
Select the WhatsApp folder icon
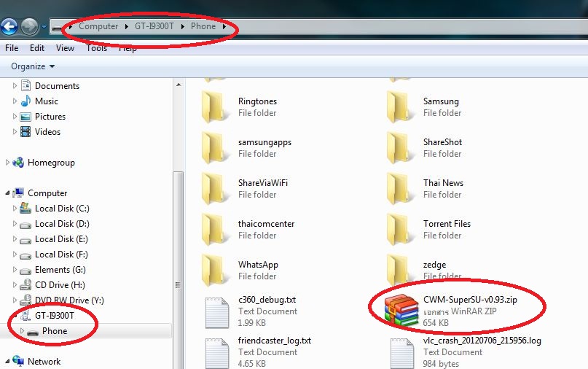point(213,271)
